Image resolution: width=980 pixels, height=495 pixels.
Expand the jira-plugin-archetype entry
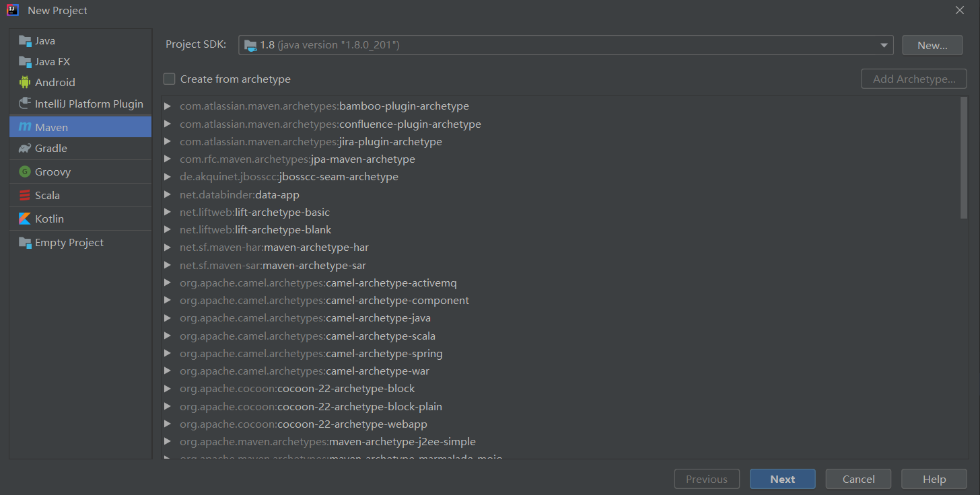tap(167, 141)
